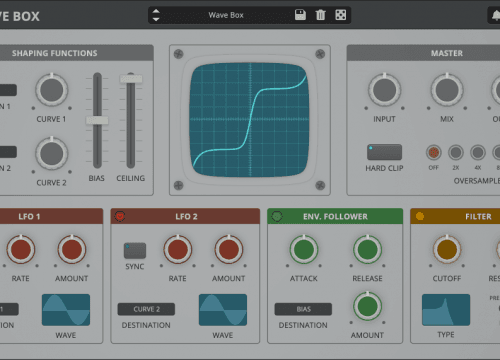Click the waveshaper curve display
Image resolution: width=500 pixels, height=360 pixels.
[249, 120]
